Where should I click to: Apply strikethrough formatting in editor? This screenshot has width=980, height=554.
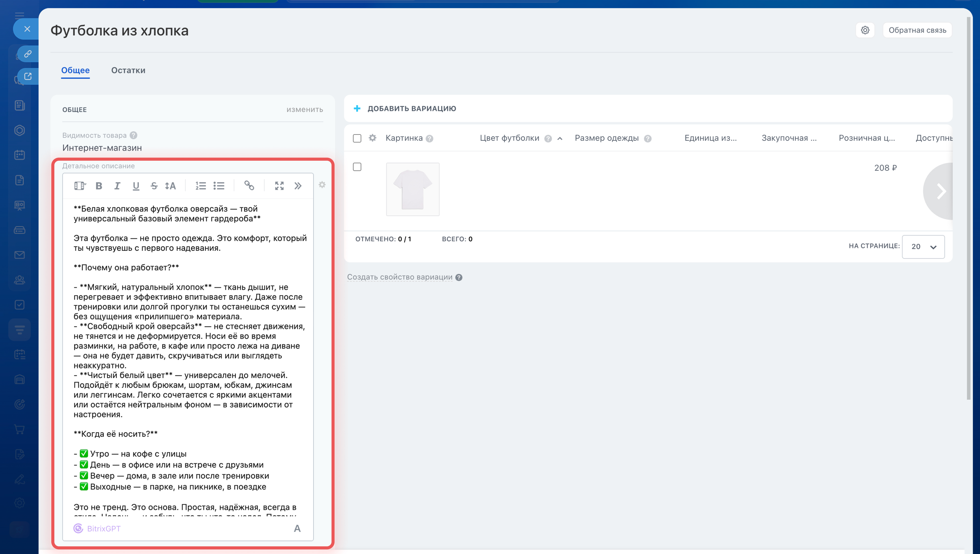(x=154, y=186)
